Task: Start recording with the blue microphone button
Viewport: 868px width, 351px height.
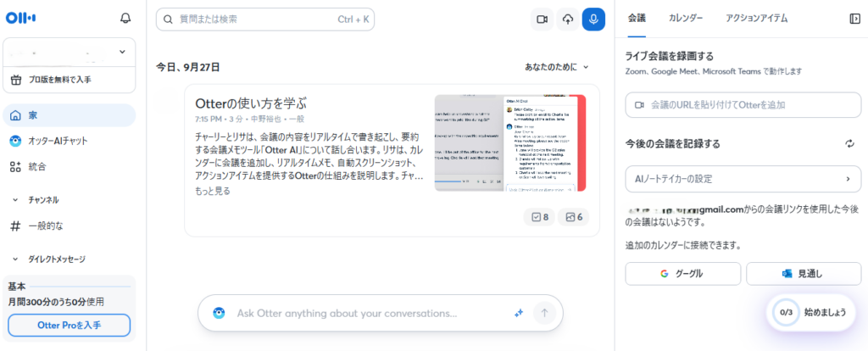Action: pos(593,19)
